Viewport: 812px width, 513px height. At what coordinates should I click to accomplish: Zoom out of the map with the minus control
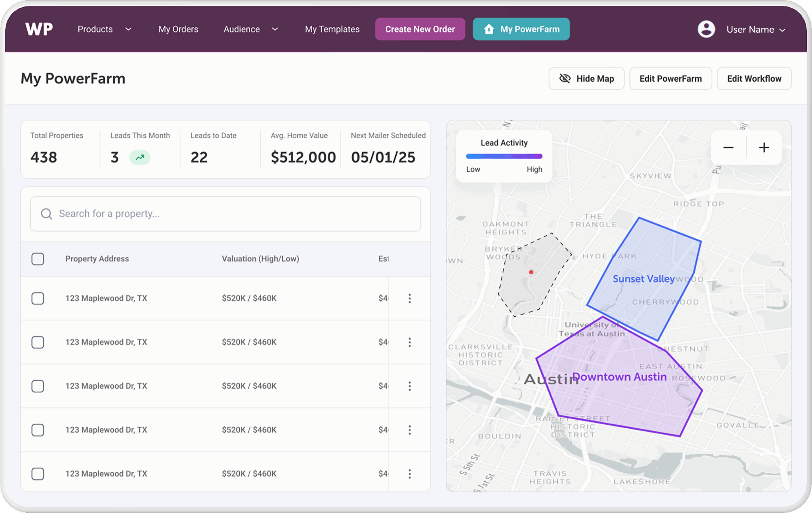[728, 148]
